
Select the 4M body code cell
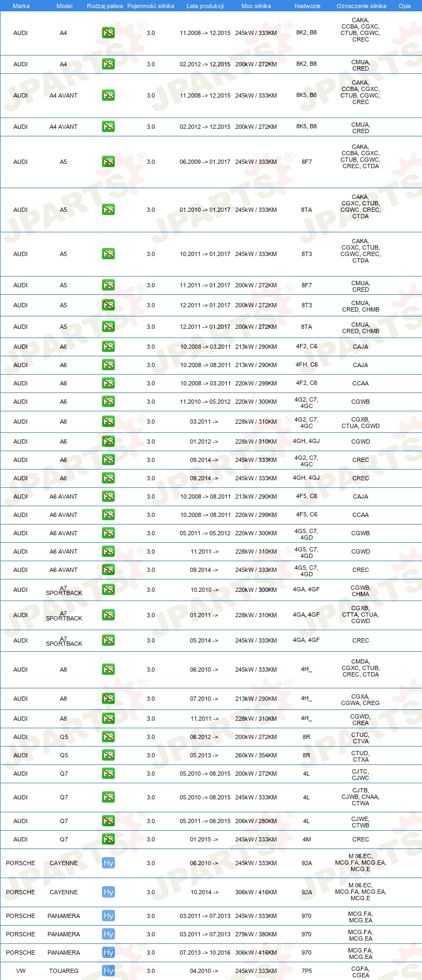(307, 839)
